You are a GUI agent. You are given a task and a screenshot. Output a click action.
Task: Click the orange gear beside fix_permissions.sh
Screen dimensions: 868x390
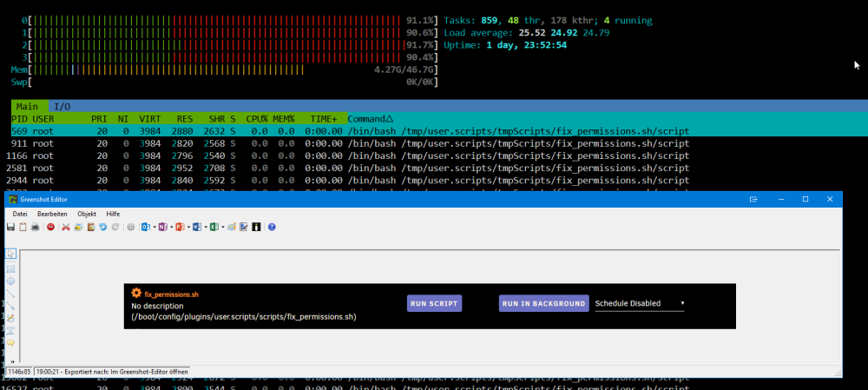click(x=136, y=294)
